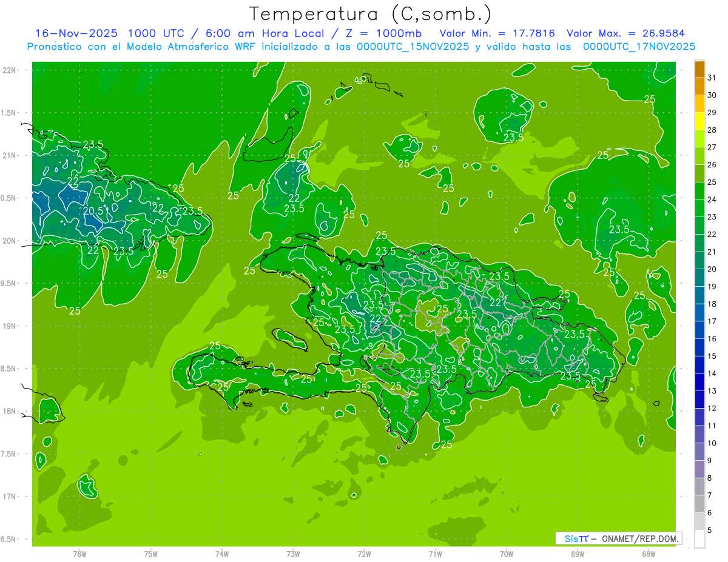Click the "68W" longitude axis label
The width and height of the screenshot is (728, 562).
(649, 554)
